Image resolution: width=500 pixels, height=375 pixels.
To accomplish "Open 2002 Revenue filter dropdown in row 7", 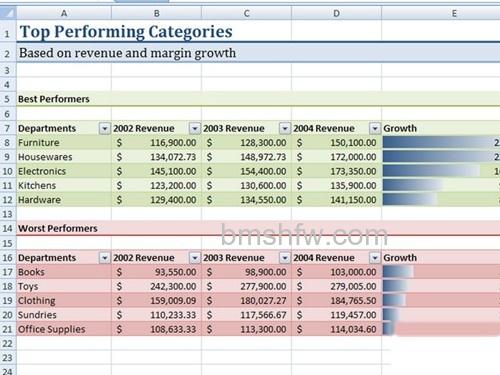I will point(194,128).
